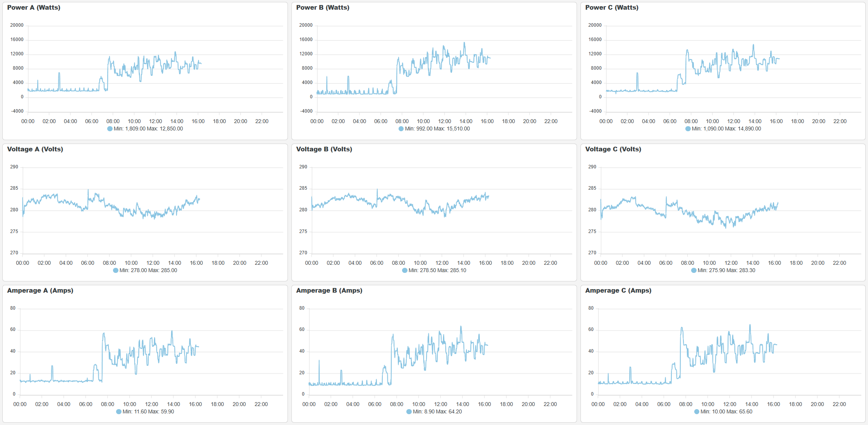Select the 'Voltage B (Volts)' panel title
This screenshot has height=425, width=868.
324,149
